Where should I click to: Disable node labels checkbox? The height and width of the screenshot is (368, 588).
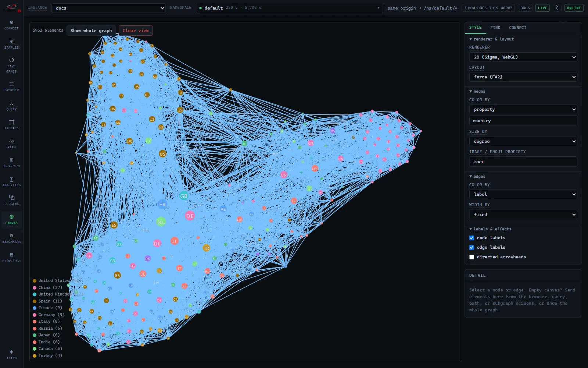tap(472, 238)
